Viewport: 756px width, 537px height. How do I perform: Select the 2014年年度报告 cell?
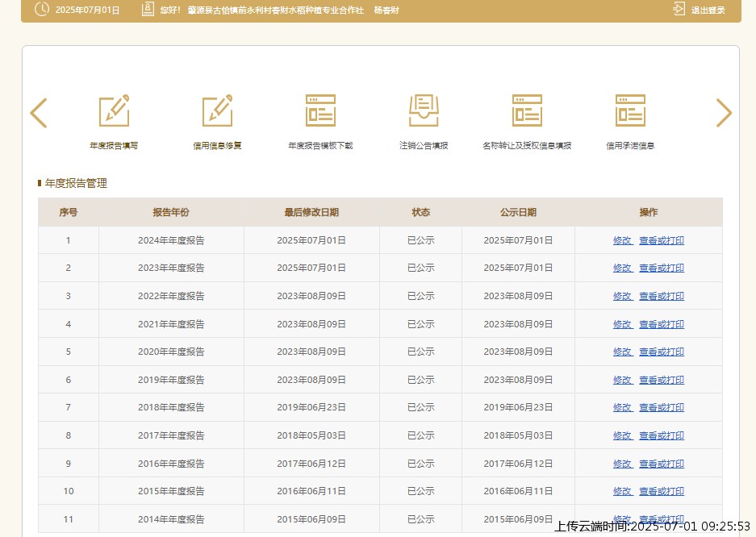click(171, 519)
